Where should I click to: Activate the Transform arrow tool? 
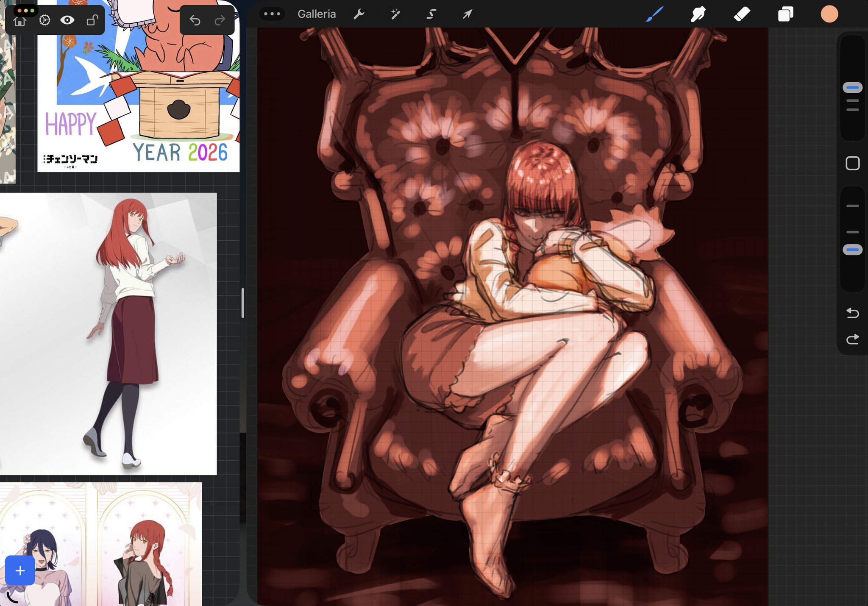point(467,14)
